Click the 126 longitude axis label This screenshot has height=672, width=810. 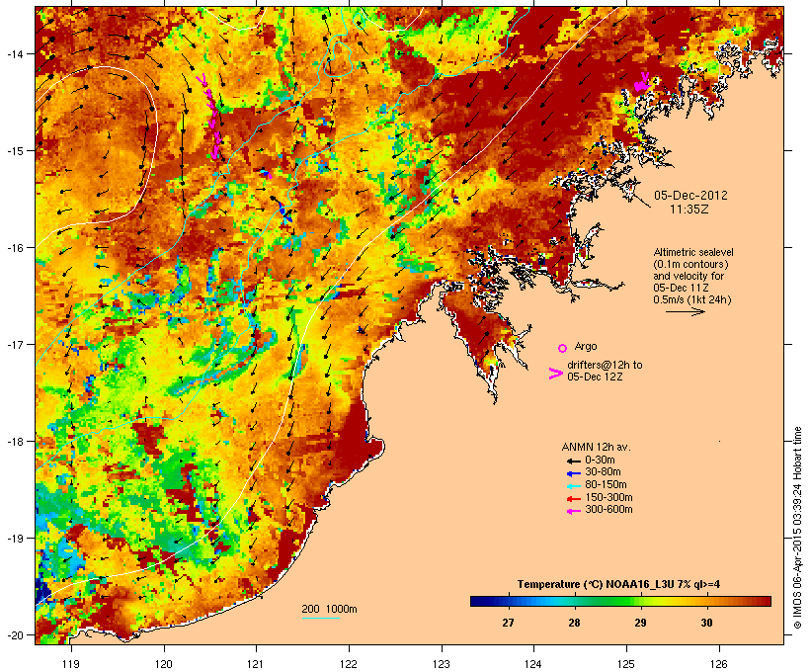pyautogui.click(x=718, y=664)
